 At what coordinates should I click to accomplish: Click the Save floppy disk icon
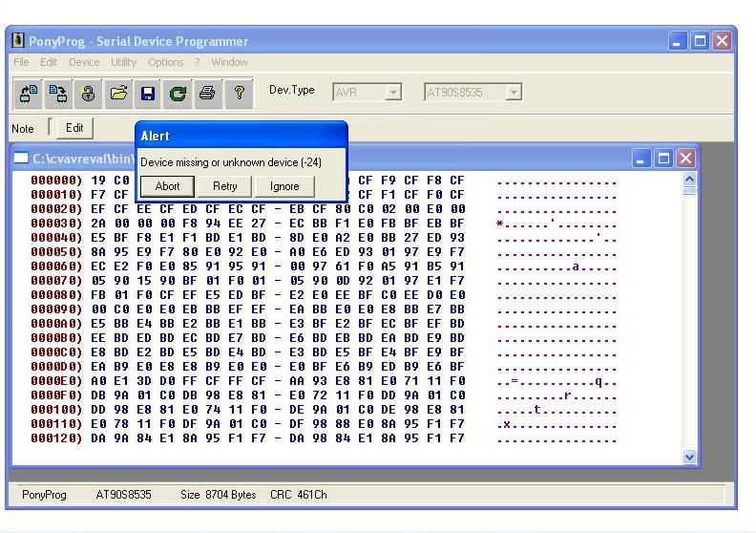(x=148, y=93)
